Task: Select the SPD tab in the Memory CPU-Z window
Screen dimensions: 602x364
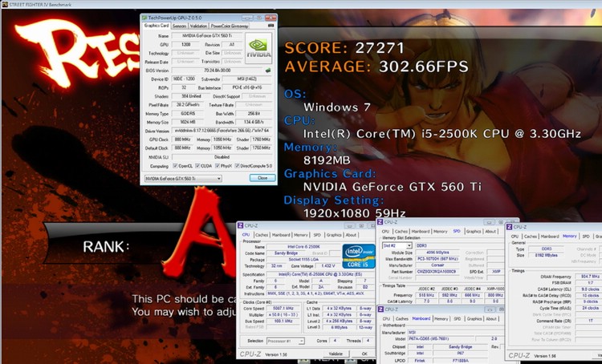Action: coord(586,237)
